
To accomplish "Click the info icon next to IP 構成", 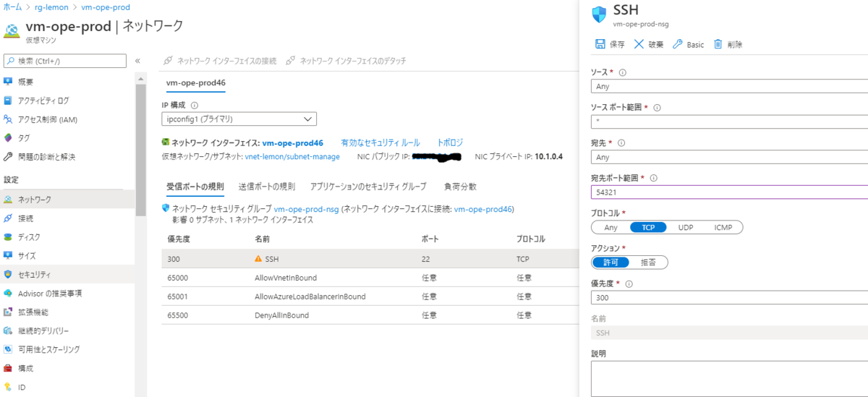I will pos(194,105).
